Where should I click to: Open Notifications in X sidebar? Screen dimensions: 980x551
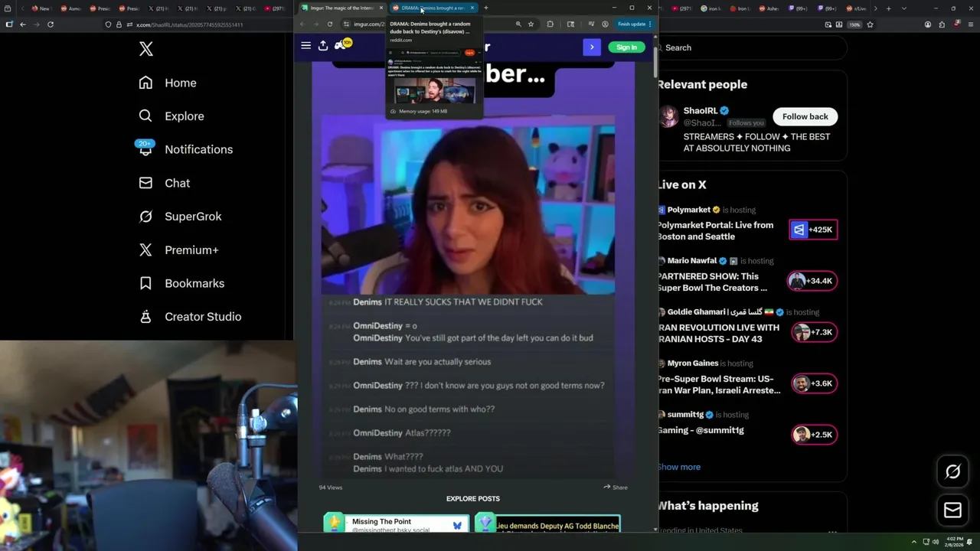click(185, 149)
